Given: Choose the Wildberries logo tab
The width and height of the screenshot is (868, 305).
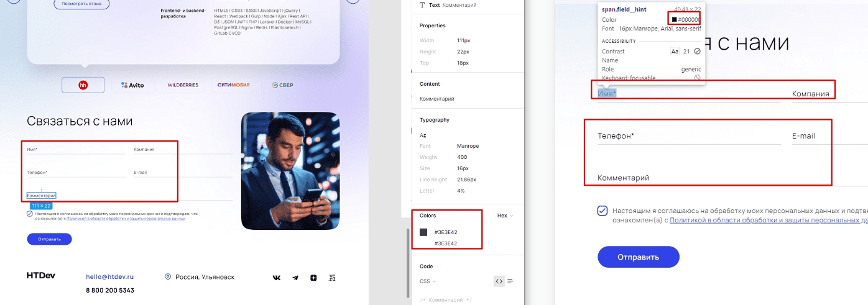Looking at the screenshot, I should 183,85.
